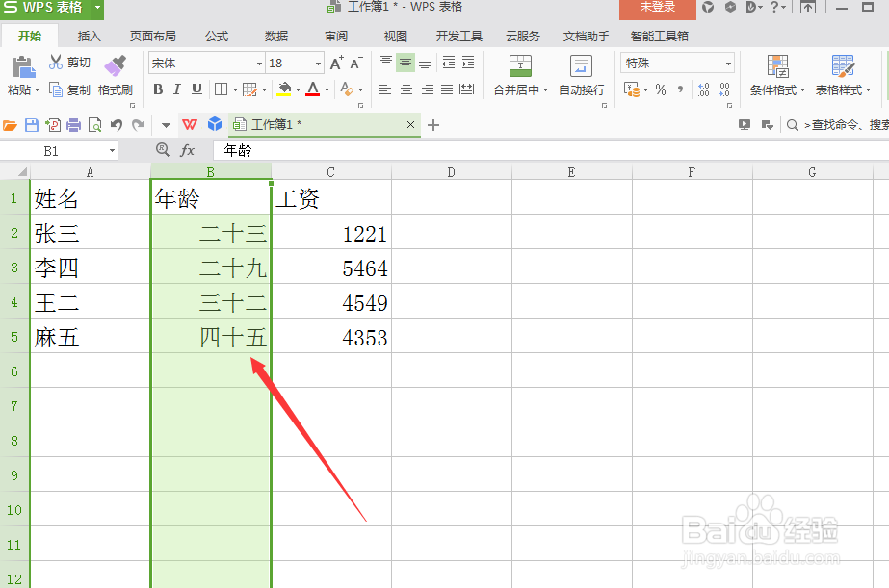Click the percent style % icon
Image resolution: width=889 pixels, height=588 pixels.
pyautogui.click(x=660, y=89)
